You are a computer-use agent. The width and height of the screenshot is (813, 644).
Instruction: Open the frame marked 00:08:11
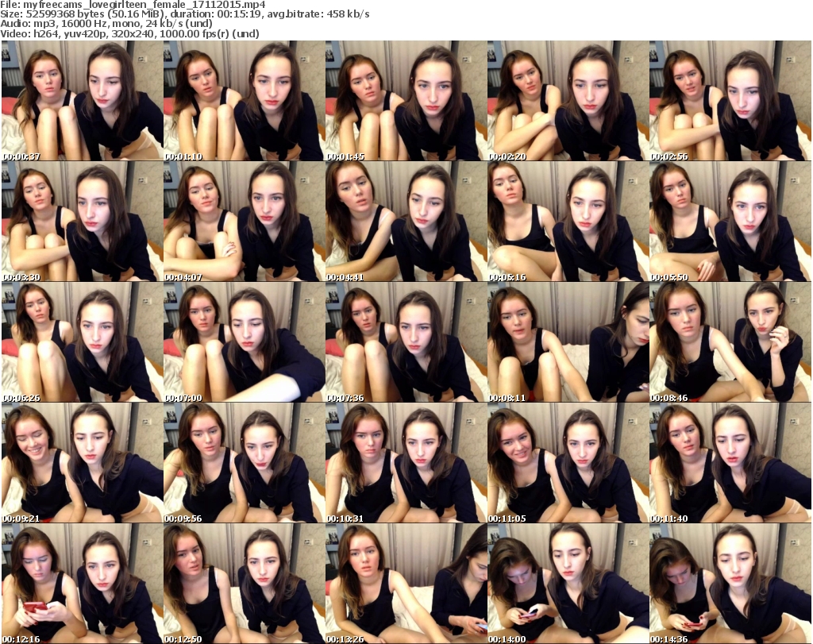point(568,342)
